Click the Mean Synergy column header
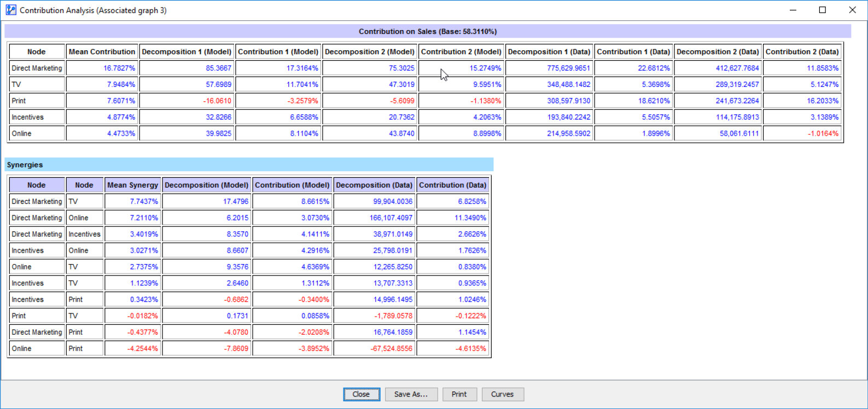 [x=132, y=185]
